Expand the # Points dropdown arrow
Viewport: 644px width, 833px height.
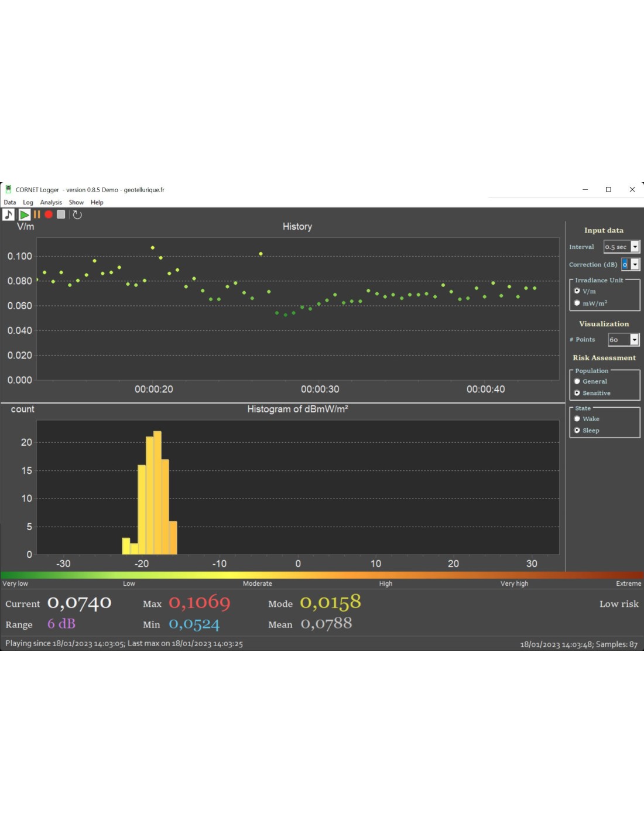coord(635,340)
